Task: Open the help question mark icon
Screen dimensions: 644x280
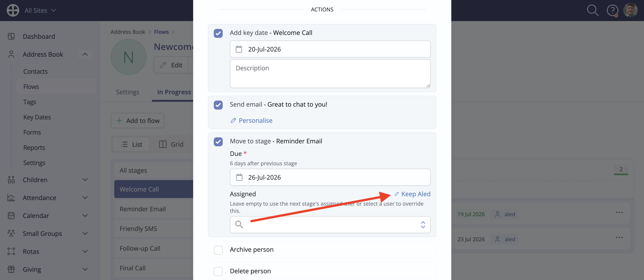Action: (612, 11)
